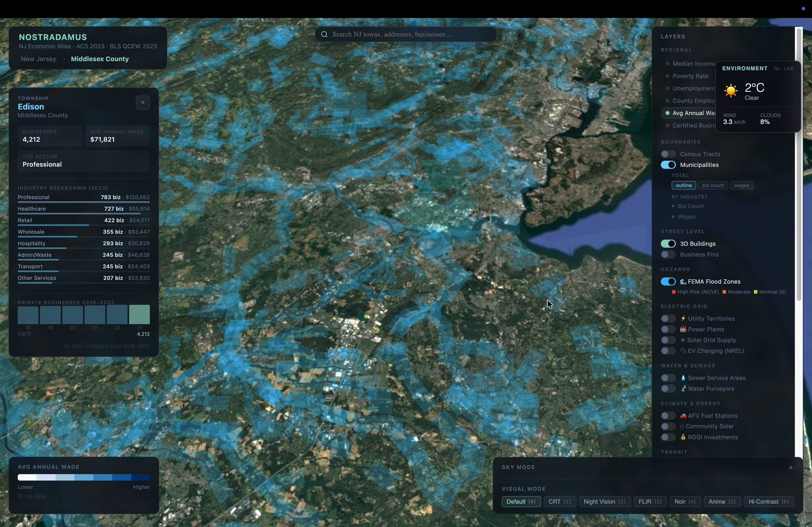Screen dimensions: 812x527
Task: Go to New Jersey in breadcrumb
Action: coord(39,59)
